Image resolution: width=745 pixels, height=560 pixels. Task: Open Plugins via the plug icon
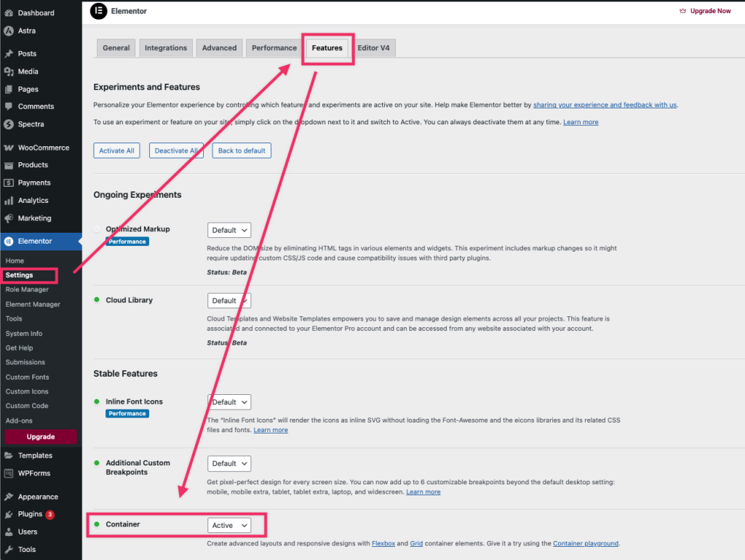tap(9, 514)
